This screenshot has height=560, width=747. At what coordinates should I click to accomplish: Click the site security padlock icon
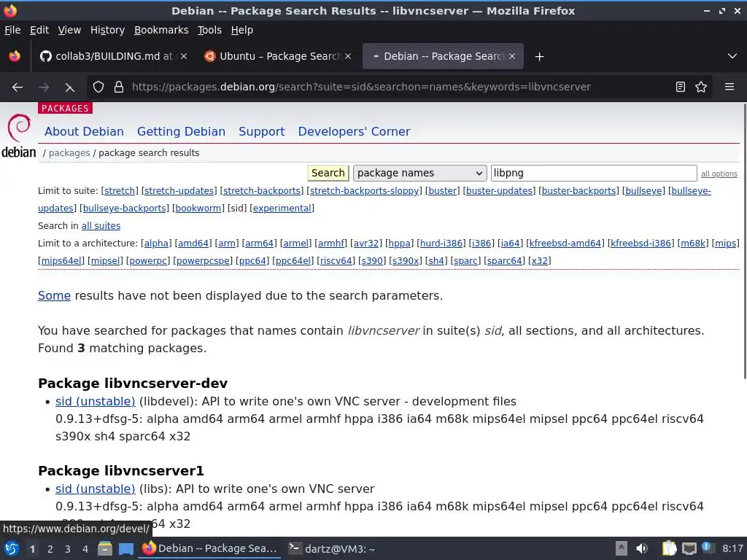tap(119, 87)
